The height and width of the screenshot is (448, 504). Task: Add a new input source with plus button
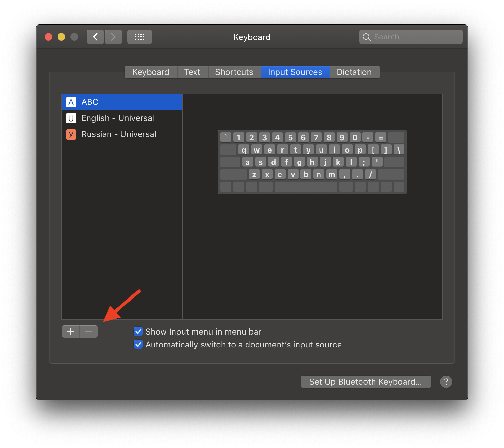point(71,331)
